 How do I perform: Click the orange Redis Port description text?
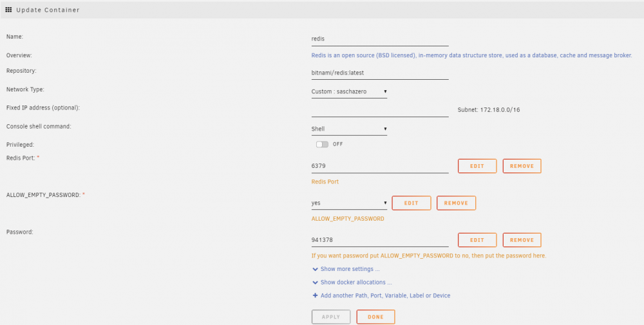[x=325, y=181]
